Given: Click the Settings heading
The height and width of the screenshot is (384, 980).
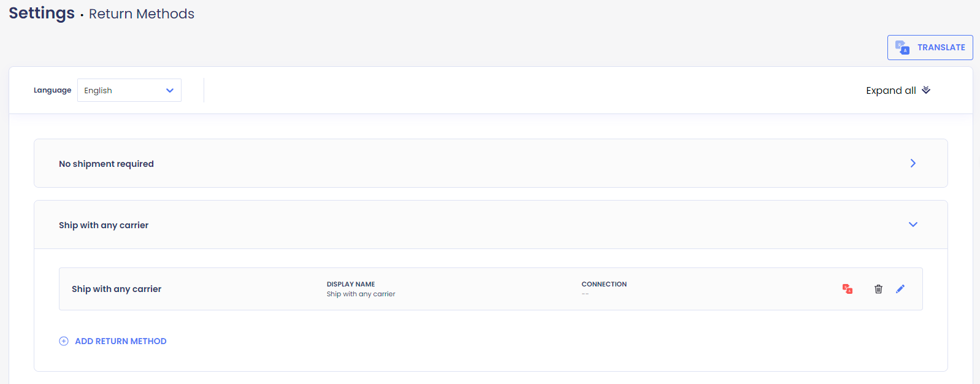Looking at the screenshot, I should click(42, 13).
